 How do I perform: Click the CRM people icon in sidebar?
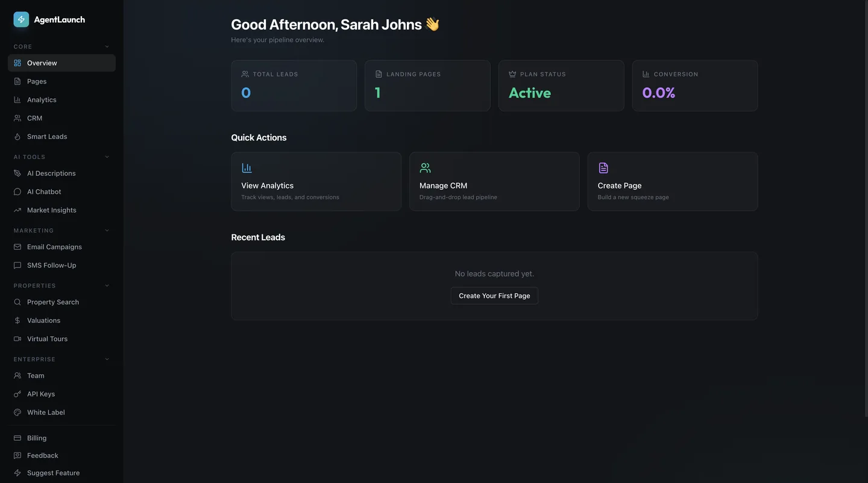point(17,118)
